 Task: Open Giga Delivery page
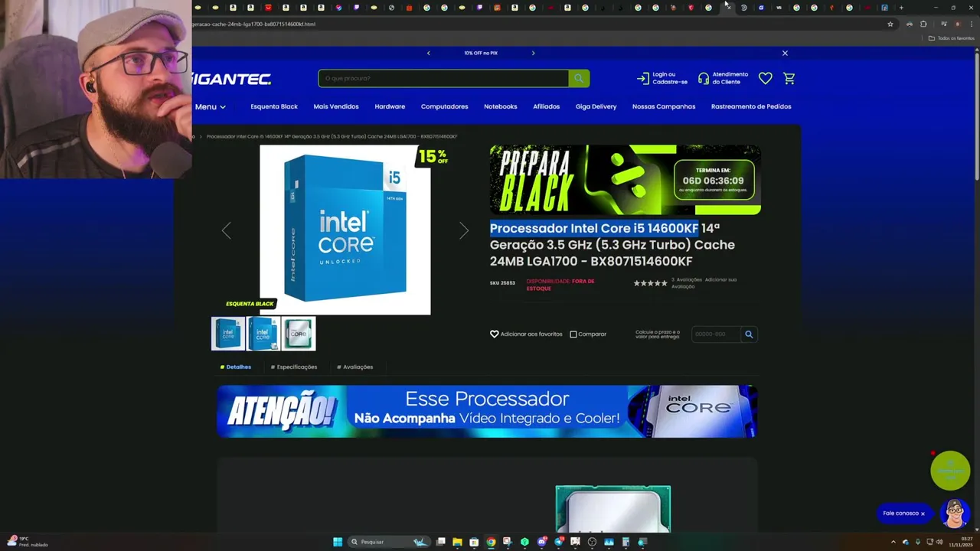click(x=596, y=106)
